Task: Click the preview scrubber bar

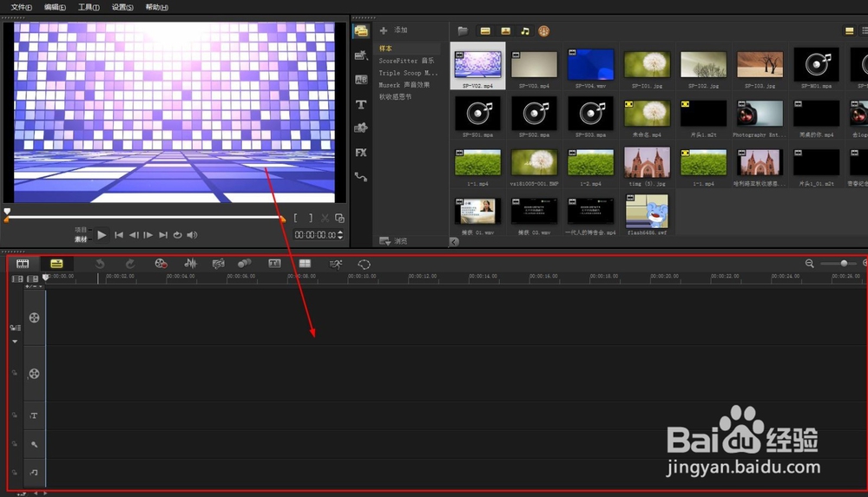Action: coord(145,218)
